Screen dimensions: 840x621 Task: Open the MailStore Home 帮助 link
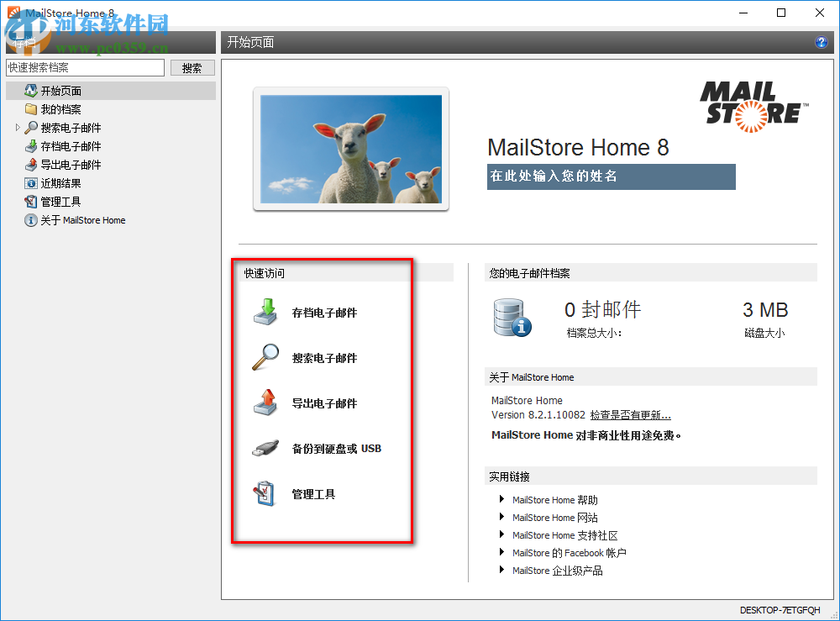554,499
